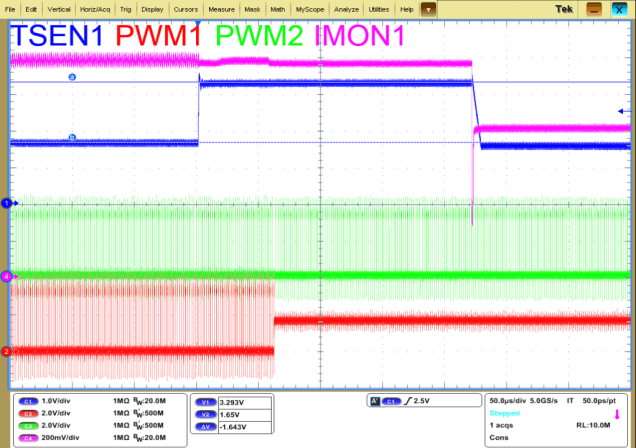Click the channel 1 ground marker on left edge
Image resolution: width=636 pixels, height=448 pixels.
pyautogui.click(x=6, y=203)
